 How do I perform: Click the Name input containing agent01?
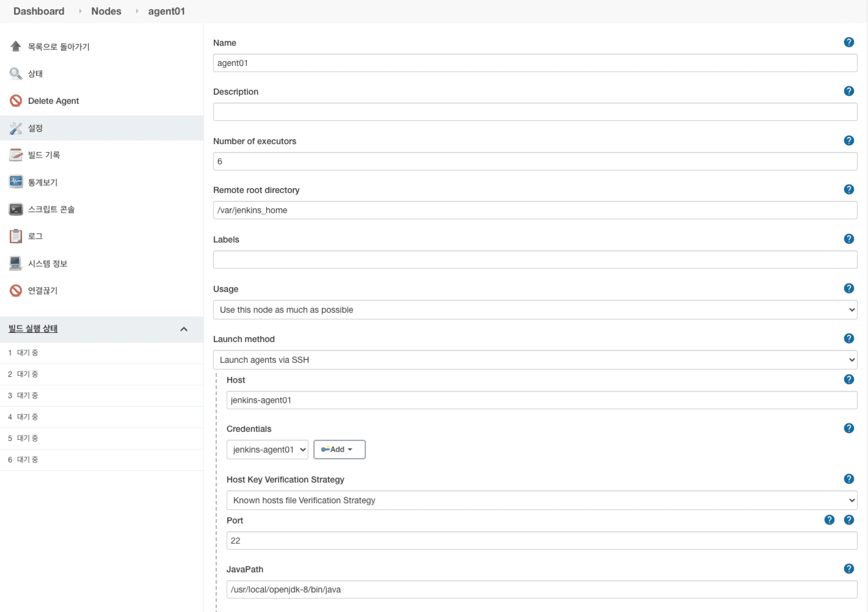(x=535, y=63)
